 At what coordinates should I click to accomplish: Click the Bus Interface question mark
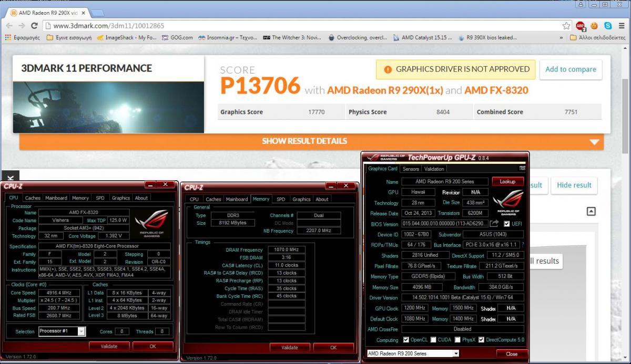(x=523, y=245)
